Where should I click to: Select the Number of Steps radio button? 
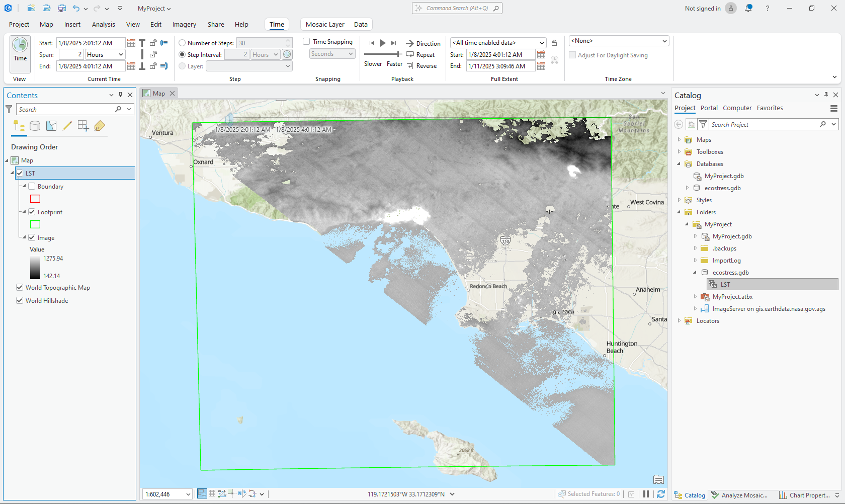182,43
